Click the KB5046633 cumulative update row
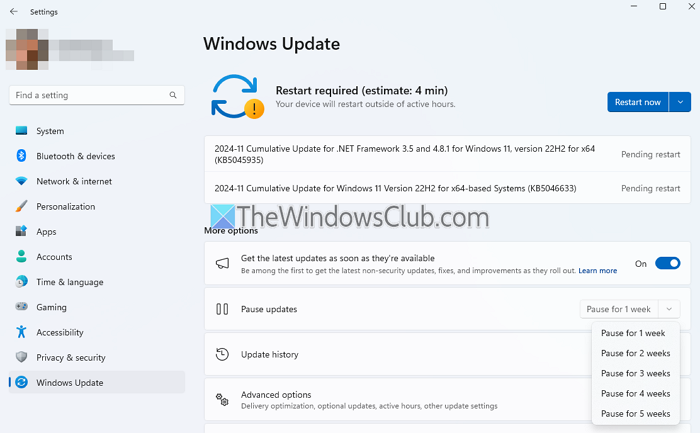 coord(447,188)
